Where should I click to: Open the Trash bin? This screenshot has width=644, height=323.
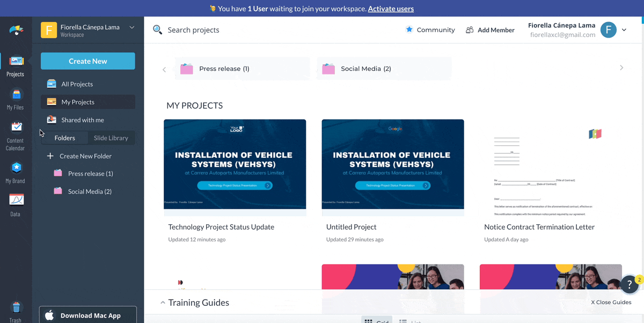click(x=16, y=311)
